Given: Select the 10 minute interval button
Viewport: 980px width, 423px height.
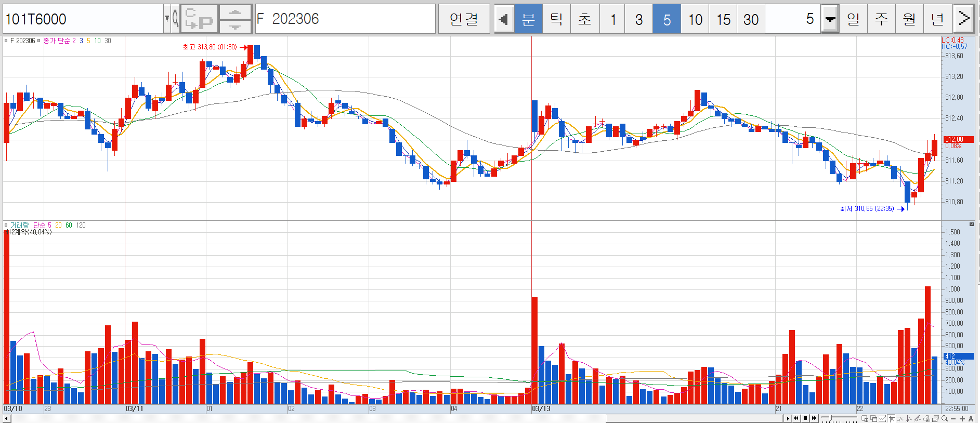Looking at the screenshot, I should tap(695, 19).
